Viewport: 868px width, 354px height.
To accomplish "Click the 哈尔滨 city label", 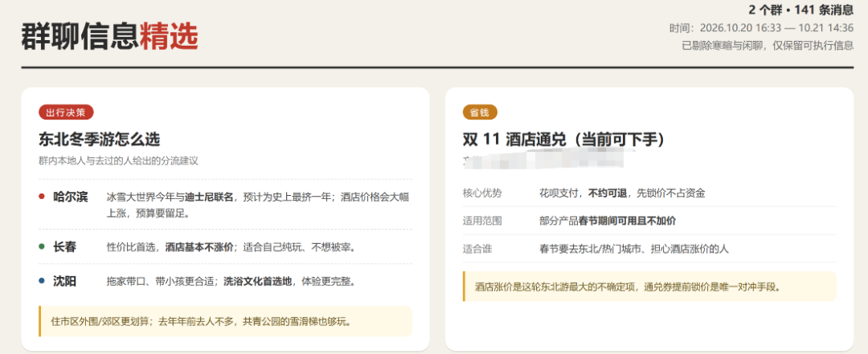I will tap(70, 197).
